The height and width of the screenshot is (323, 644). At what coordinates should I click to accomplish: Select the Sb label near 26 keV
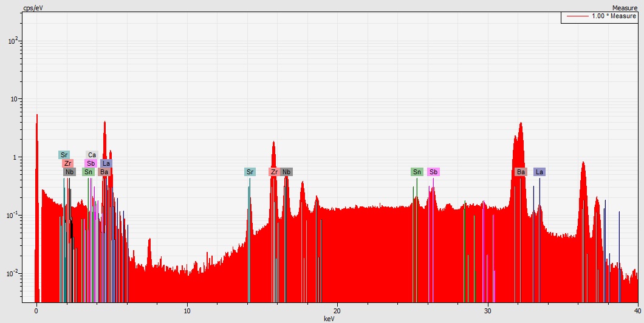tap(433, 172)
